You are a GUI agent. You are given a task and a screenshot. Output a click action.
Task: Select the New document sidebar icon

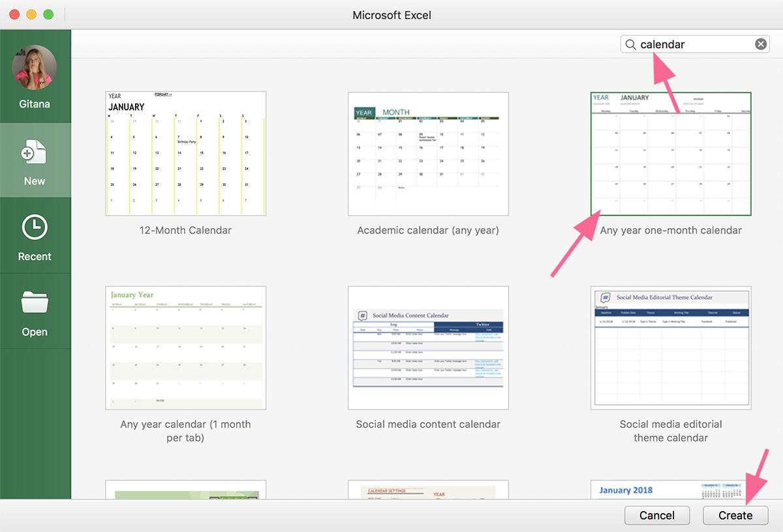tap(35, 152)
